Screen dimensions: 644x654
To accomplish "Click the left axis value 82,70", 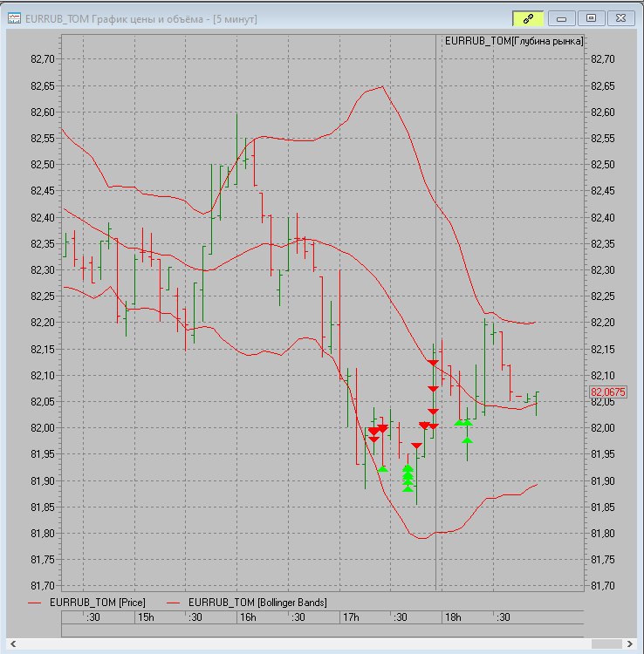I will (x=43, y=59).
